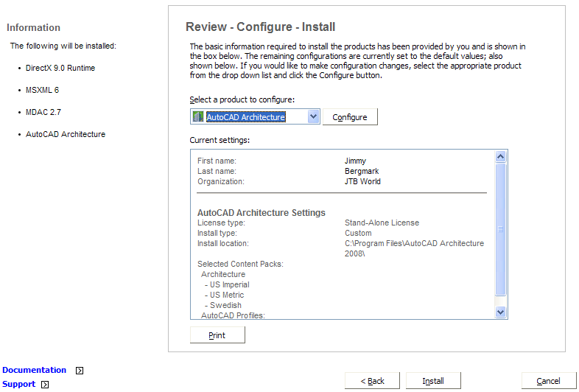Click the 'MDAC 2.7' list item
579x392 pixels.
click(43, 112)
